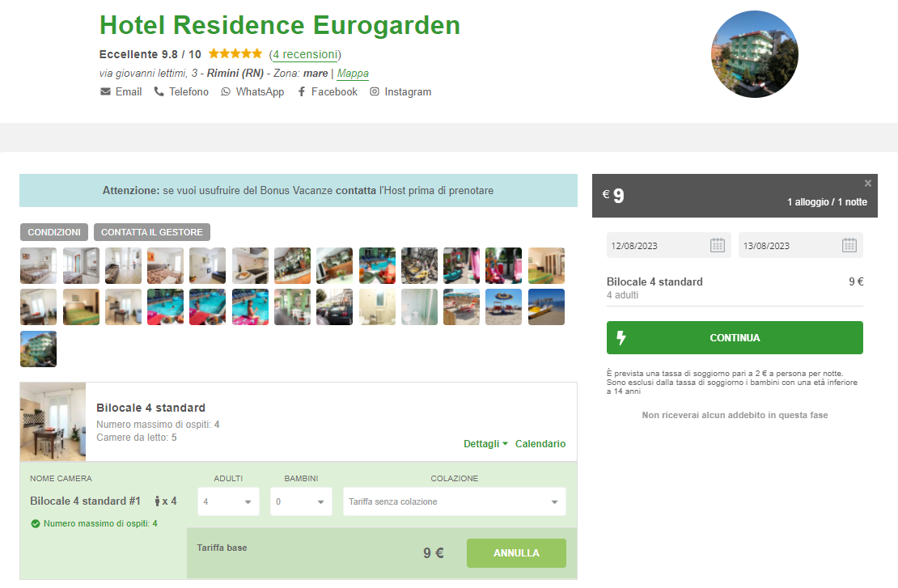Click the Email envelope icon
This screenshot has height=588, width=898.
click(105, 91)
